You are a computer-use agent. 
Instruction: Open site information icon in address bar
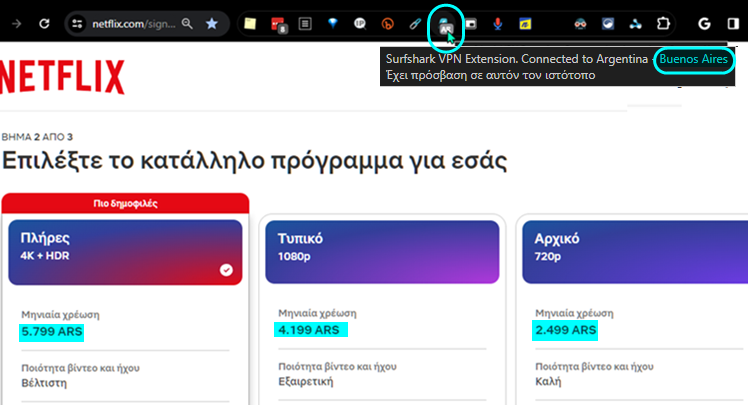[x=77, y=23]
